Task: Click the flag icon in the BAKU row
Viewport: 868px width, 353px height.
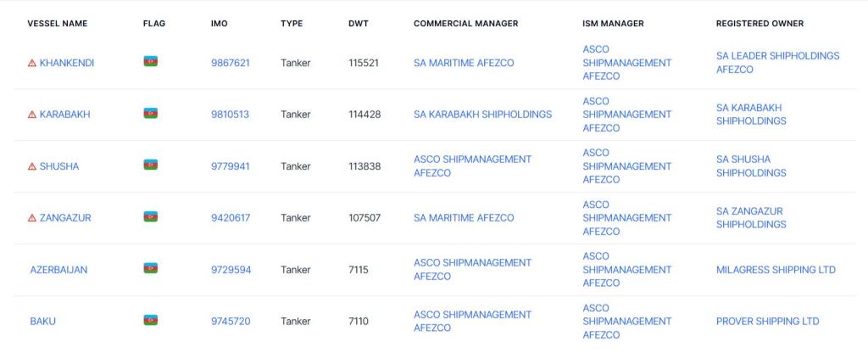Action: coord(150,320)
